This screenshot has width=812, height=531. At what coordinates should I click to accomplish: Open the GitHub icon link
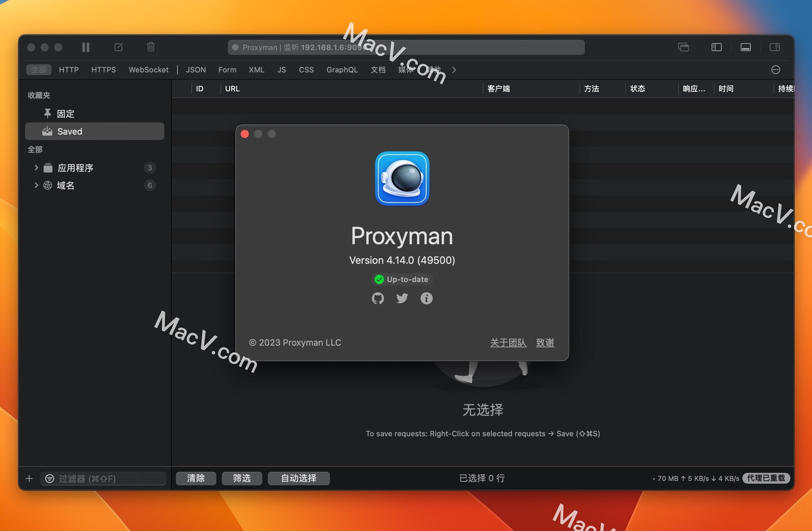click(378, 298)
